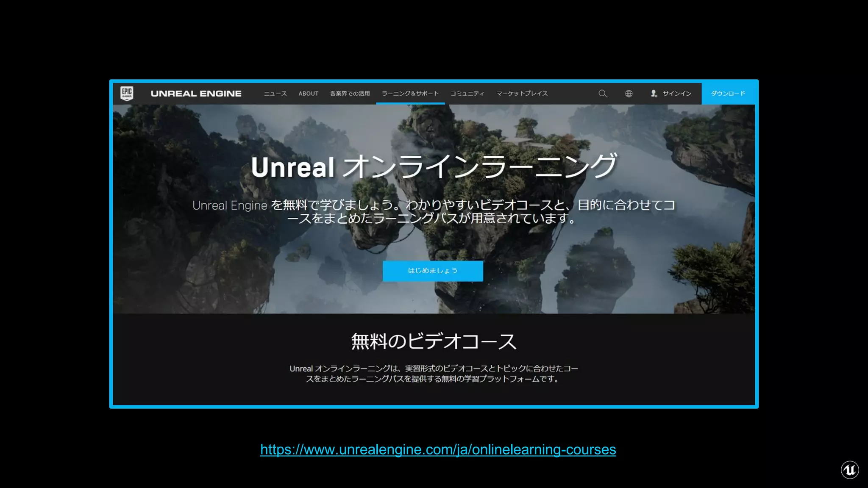Open the 各業界での活用 menu item
This screenshot has width=868, height=488.
pos(350,94)
